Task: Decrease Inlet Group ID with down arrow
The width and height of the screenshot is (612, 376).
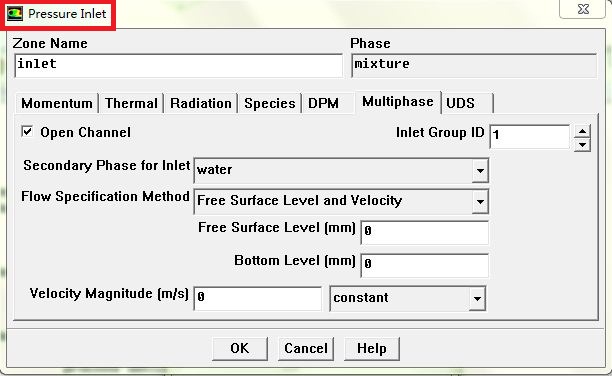Action: [x=582, y=145]
